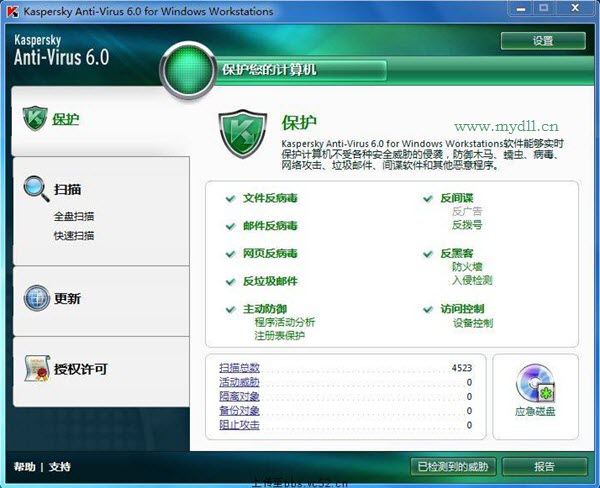Open the 备份对象 backup link
This screenshot has width=600, height=488.
pyautogui.click(x=239, y=411)
